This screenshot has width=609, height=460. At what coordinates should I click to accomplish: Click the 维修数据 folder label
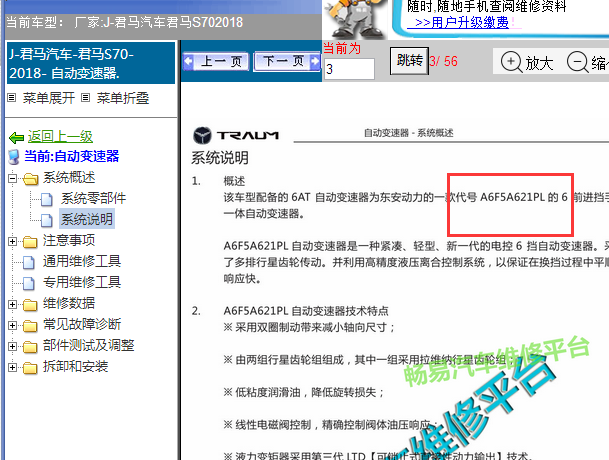[69, 303]
